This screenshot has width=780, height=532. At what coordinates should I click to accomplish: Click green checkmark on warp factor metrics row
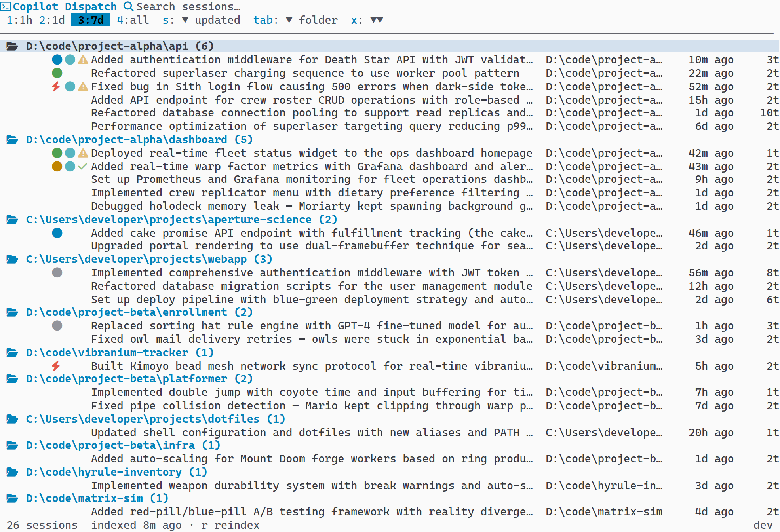[82, 167]
